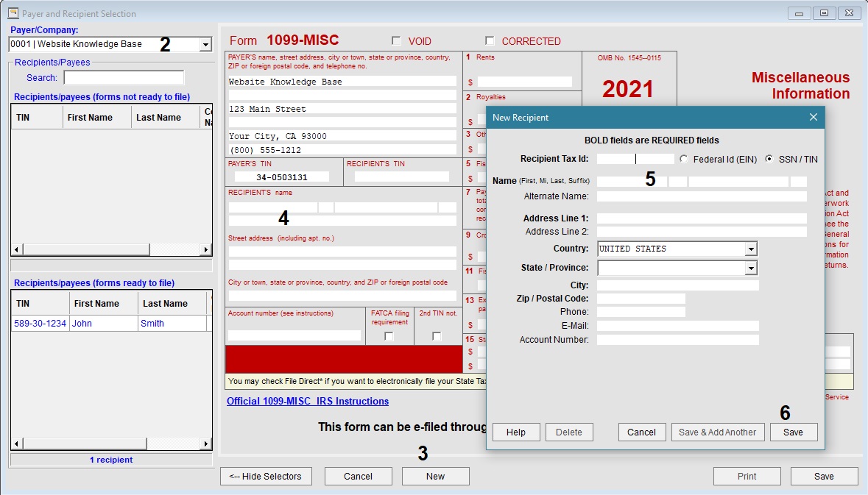The height and width of the screenshot is (495, 868).
Task: Click the payer phone (800) 555-1212 field
Action: (x=342, y=150)
